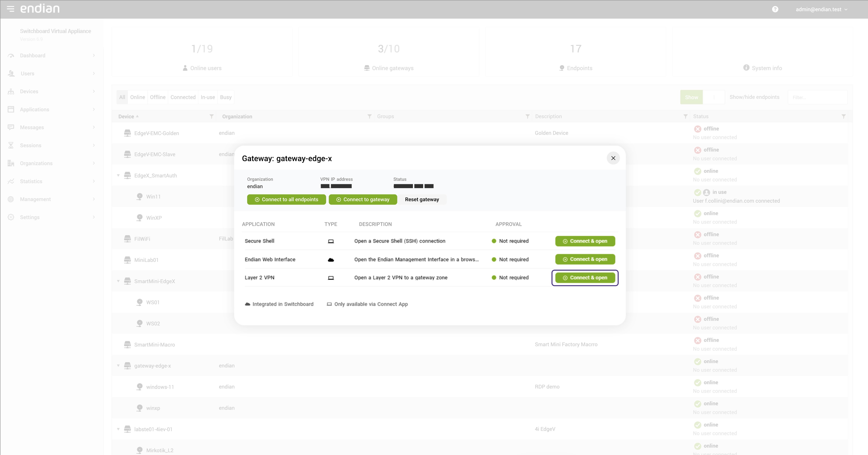The height and width of the screenshot is (455, 868).
Task: Select the In-use filter tab
Action: (208, 97)
